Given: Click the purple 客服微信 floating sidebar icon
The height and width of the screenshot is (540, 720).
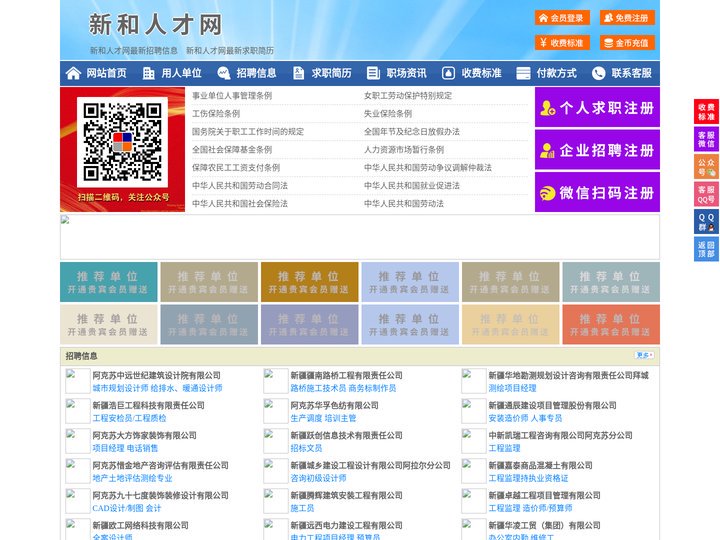Looking at the screenshot, I should tap(706, 139).
